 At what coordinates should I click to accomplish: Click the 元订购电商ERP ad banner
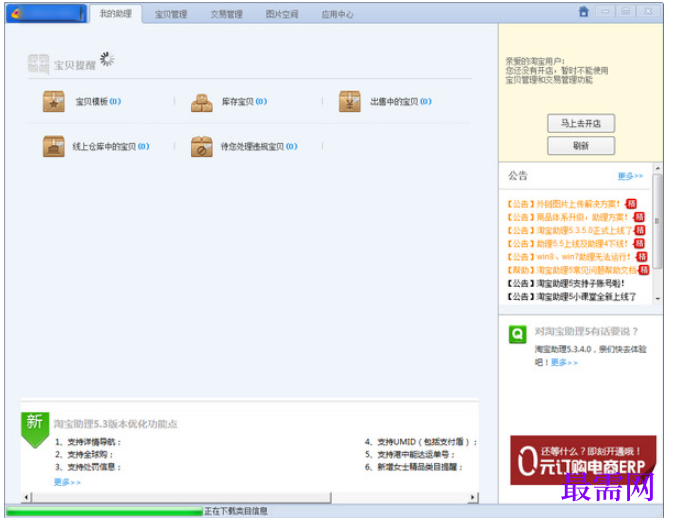coord(583,460)
